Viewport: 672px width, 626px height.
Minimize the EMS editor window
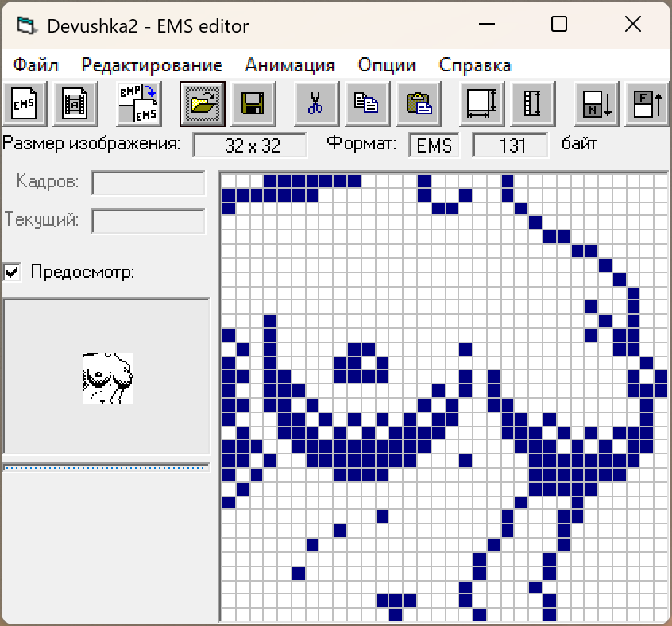pyautogui.click(x=486, y=25)
